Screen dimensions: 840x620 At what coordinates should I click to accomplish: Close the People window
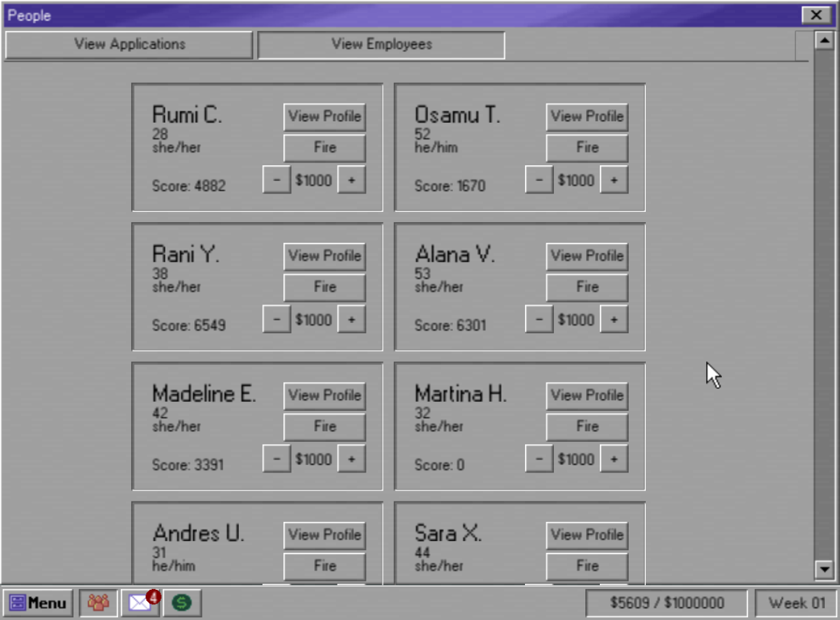816,15
